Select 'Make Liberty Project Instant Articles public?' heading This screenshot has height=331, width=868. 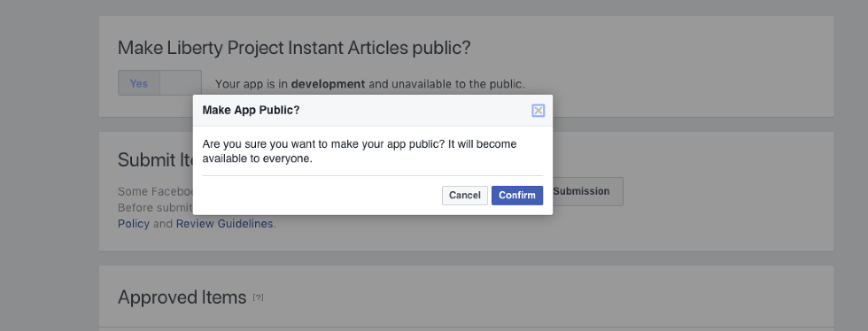(x=294, y=48)
